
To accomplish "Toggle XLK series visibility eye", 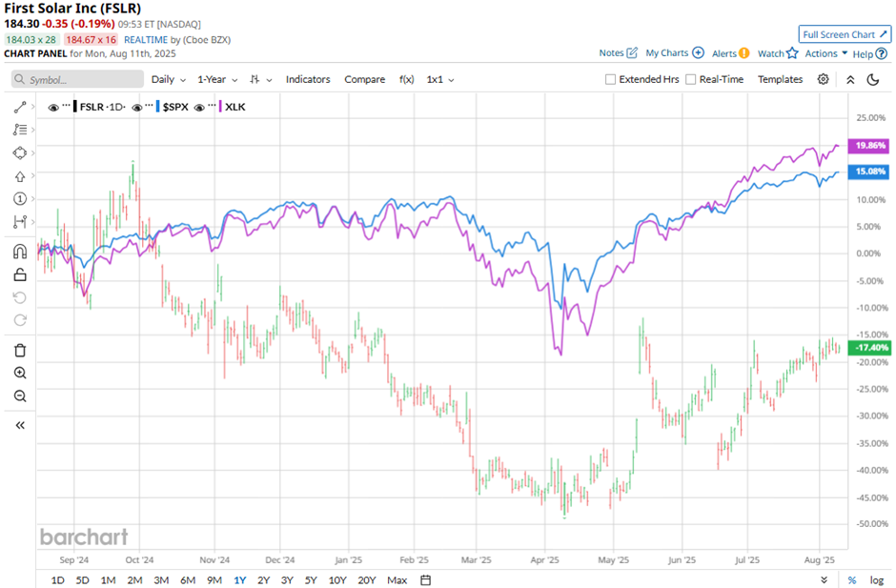I will [199, 108].
